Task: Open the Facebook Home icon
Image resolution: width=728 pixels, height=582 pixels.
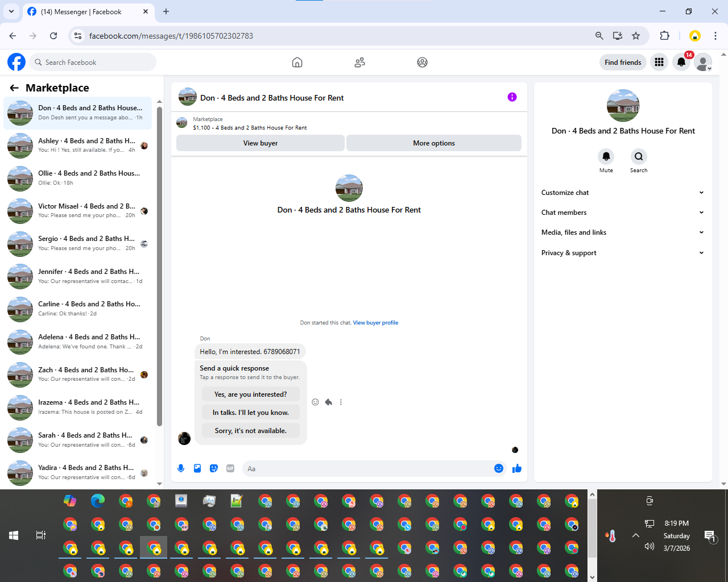Action: 297,63
